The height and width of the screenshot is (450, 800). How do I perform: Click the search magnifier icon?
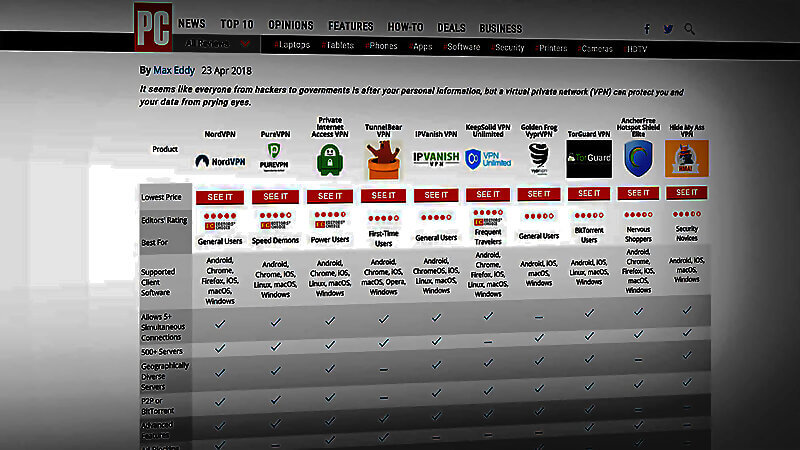(x=689, y=29)
